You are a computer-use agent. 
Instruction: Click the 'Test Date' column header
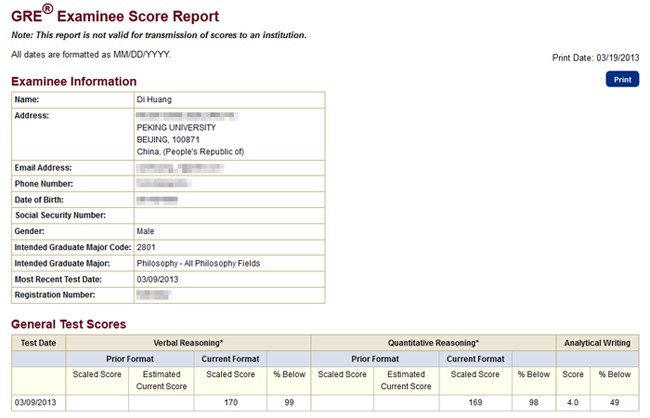click(x=39, y=343)
